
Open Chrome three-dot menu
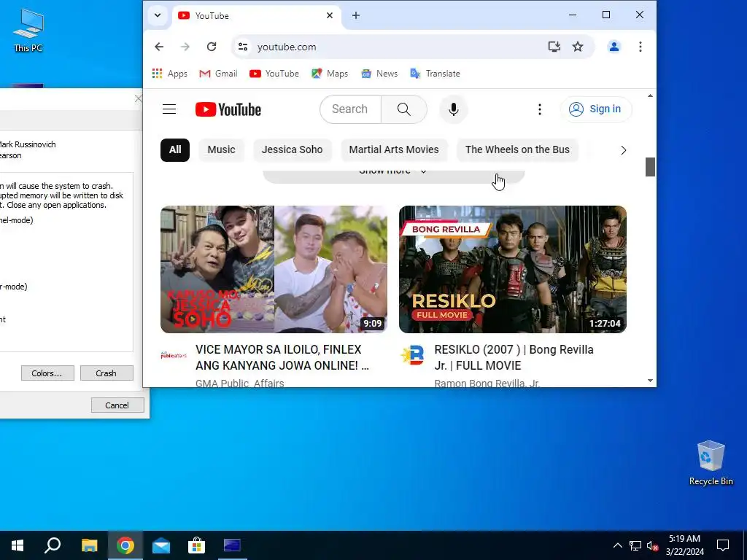(640, 47)
